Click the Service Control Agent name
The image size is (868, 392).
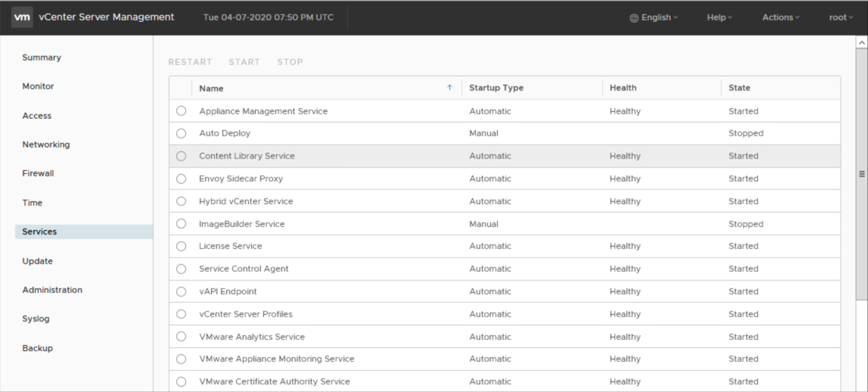[244, 269]
